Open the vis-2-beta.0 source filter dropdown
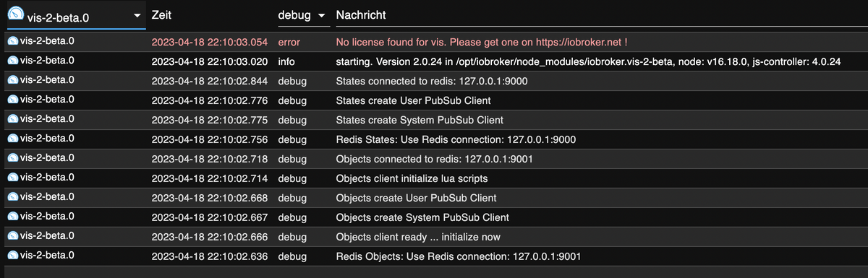Viewport: 868px width, 278px height. point(76,16)
